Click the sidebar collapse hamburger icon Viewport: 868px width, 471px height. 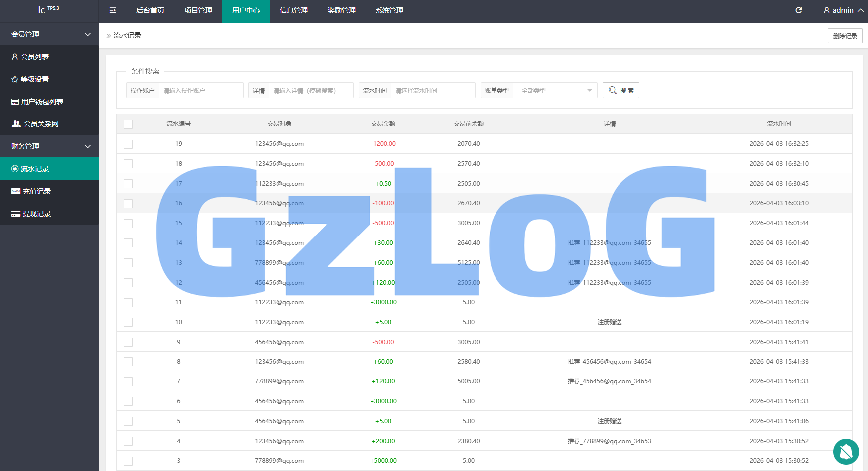pos(113,10)
